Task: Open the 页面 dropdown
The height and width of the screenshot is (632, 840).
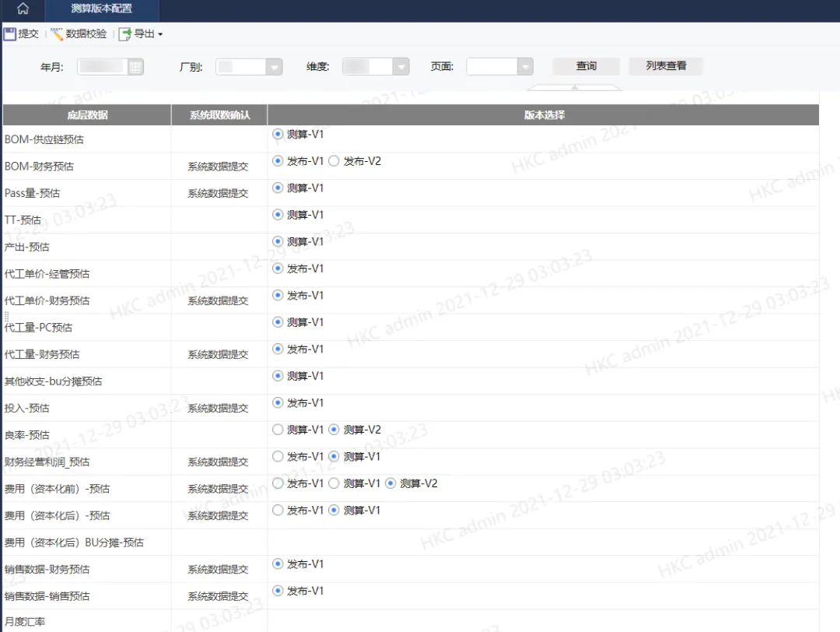Action: pos(526,66)
